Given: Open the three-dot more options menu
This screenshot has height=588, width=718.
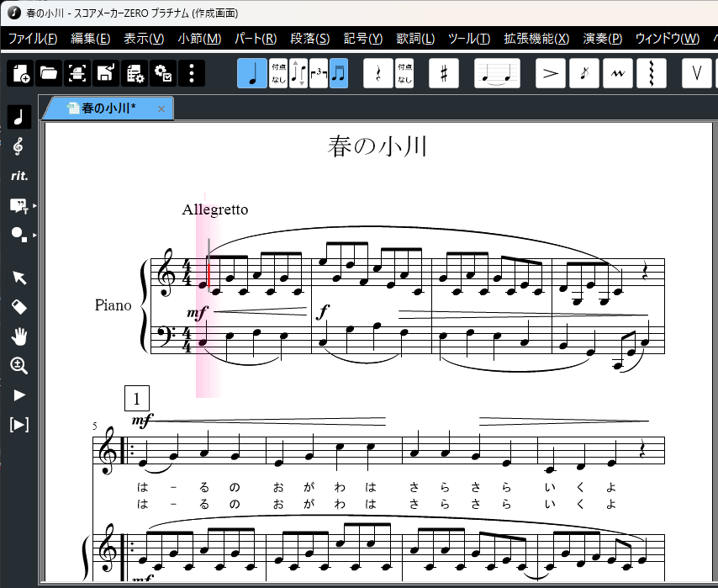Looking at the screenshot, I should coord(192,73).
